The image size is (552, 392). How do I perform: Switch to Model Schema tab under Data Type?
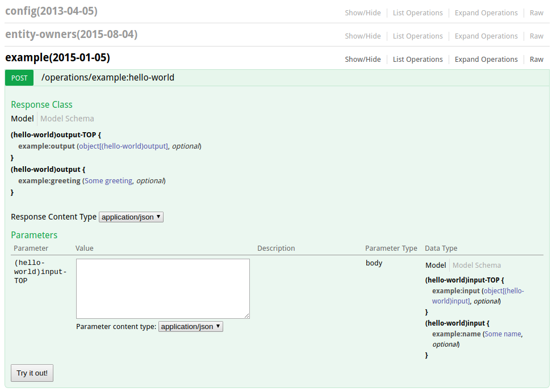pyautogui.click(x=476, y=265)
